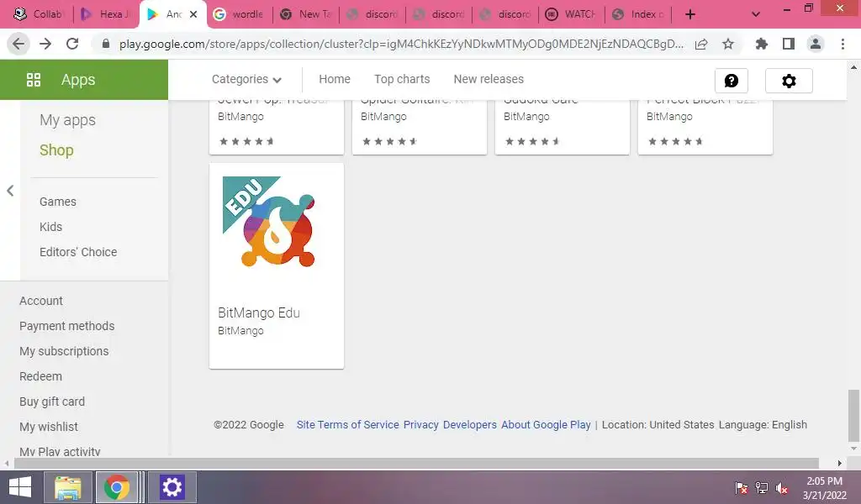The height and width of the screenshot is (504, 861).
Task: Open the BitMango Edu app icon
Action: click(x=269, y=222)
